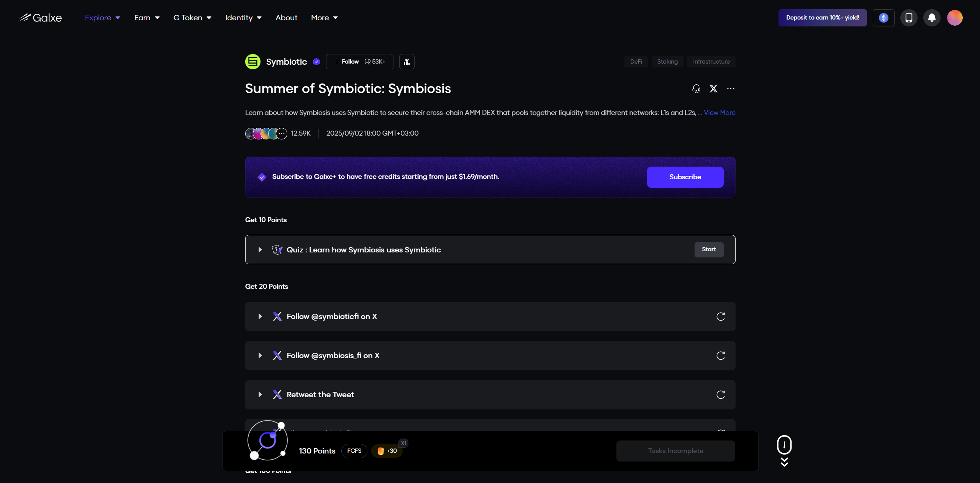980x483 pixels.
Task: Open the notifications bell
Action: tap(932, 18)
